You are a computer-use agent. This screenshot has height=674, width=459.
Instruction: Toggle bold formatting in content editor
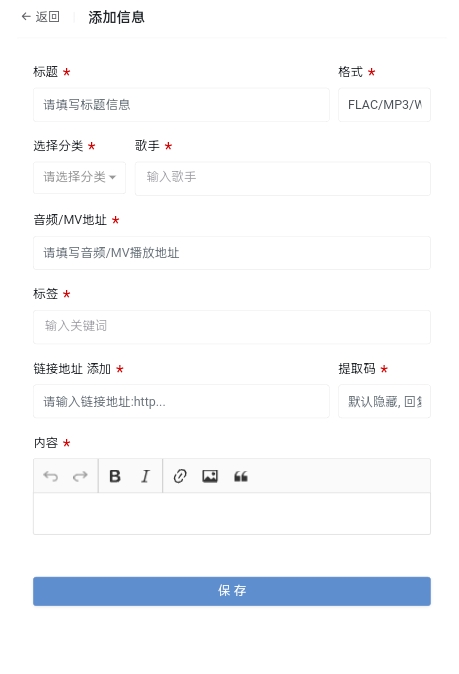[115, 476]
